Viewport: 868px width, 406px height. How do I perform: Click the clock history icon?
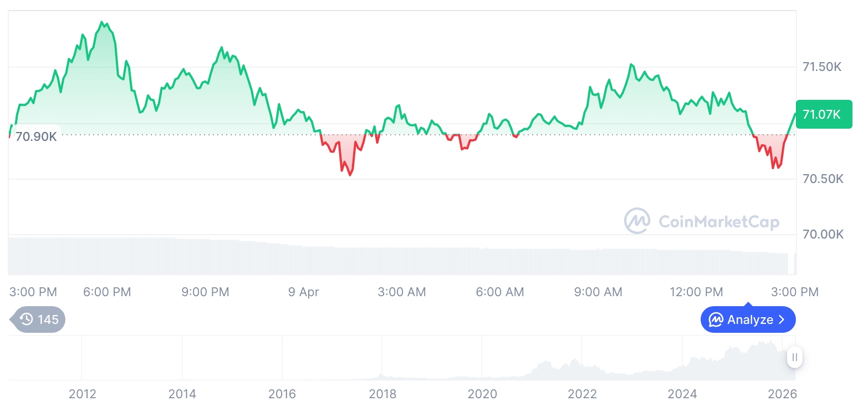click(x=27, y=319)
